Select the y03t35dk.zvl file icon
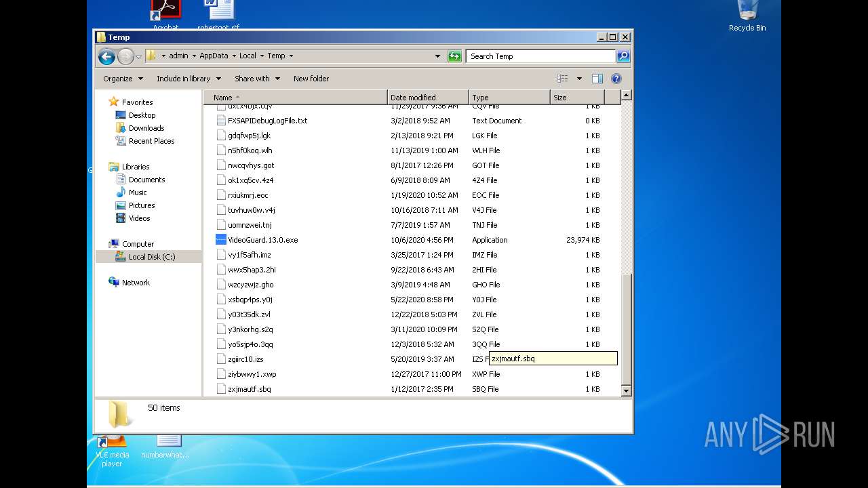This screenshot has width=868, height=488. click(220, 314)
